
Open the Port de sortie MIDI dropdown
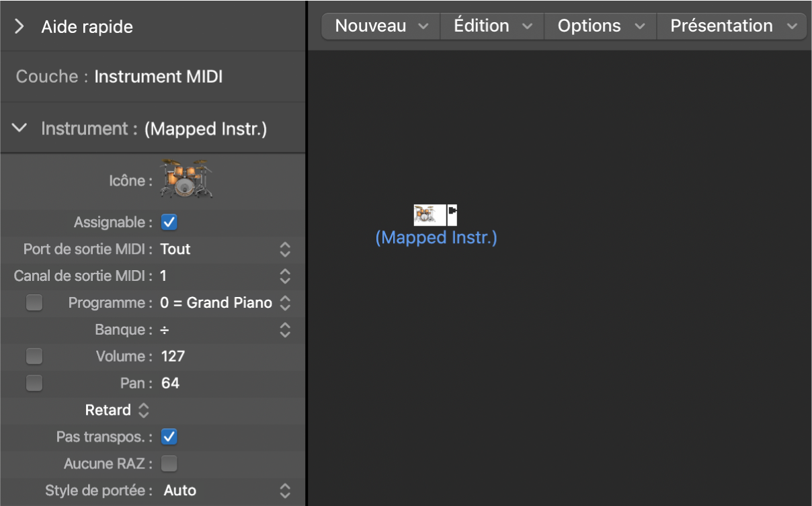point(285,249)
